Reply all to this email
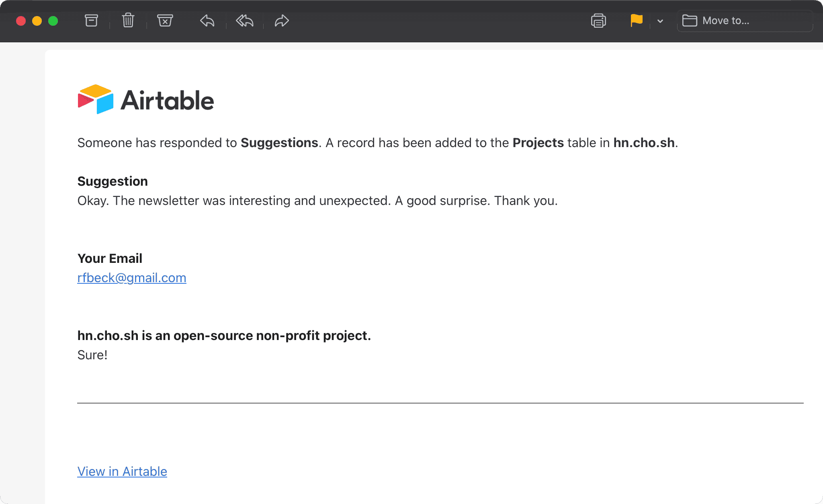 tap(244, 20)
